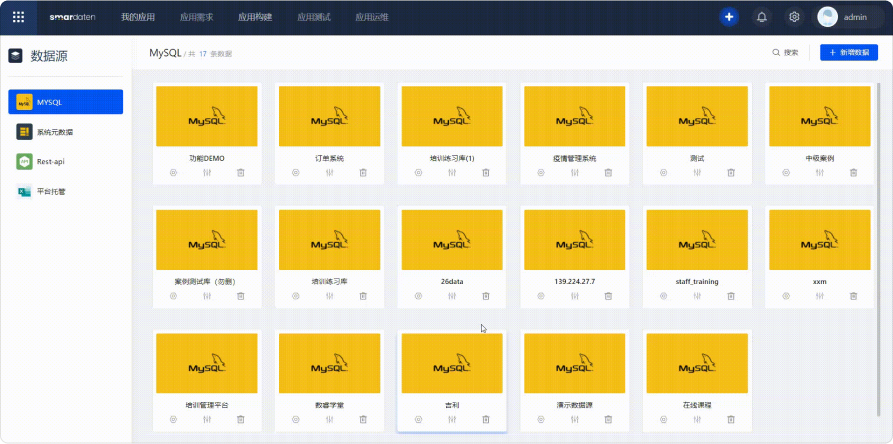Switch to 我的应用 top menu

137,17
